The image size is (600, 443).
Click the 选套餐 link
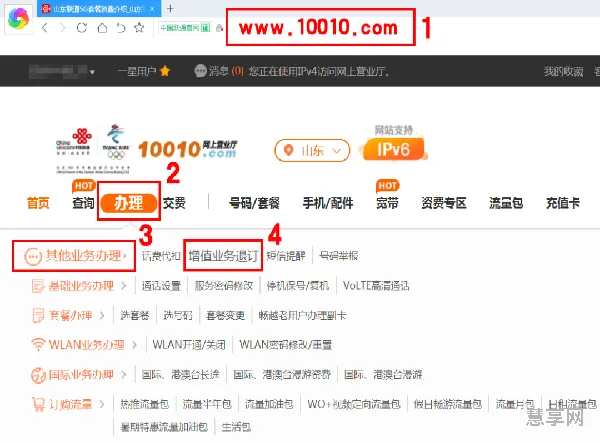coord(135,316)
